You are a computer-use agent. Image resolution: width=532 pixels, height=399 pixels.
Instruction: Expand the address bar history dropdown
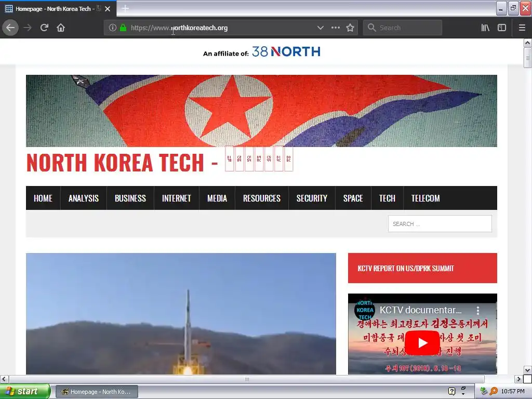[320, 28]
